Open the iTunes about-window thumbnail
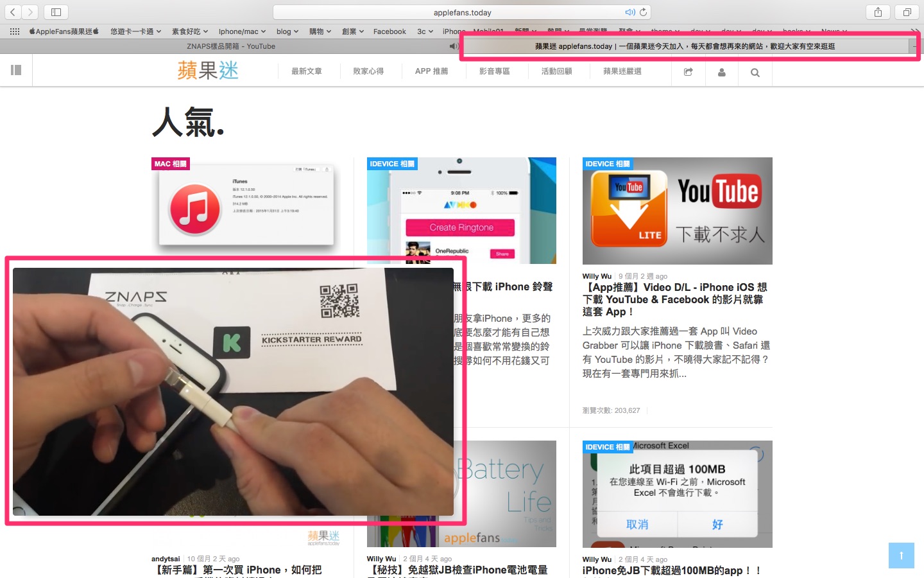 click(x=246, y=207)
